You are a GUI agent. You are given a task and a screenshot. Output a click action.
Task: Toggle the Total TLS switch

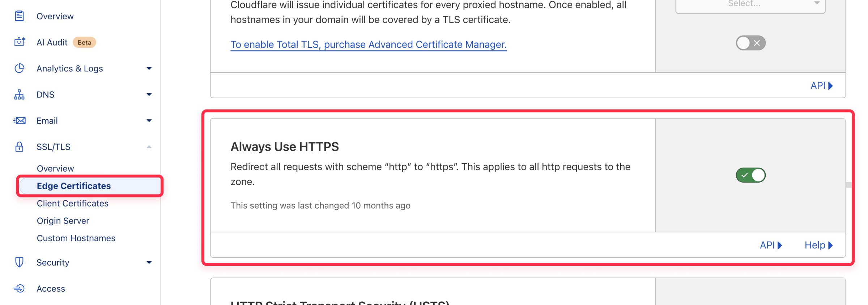750,43
